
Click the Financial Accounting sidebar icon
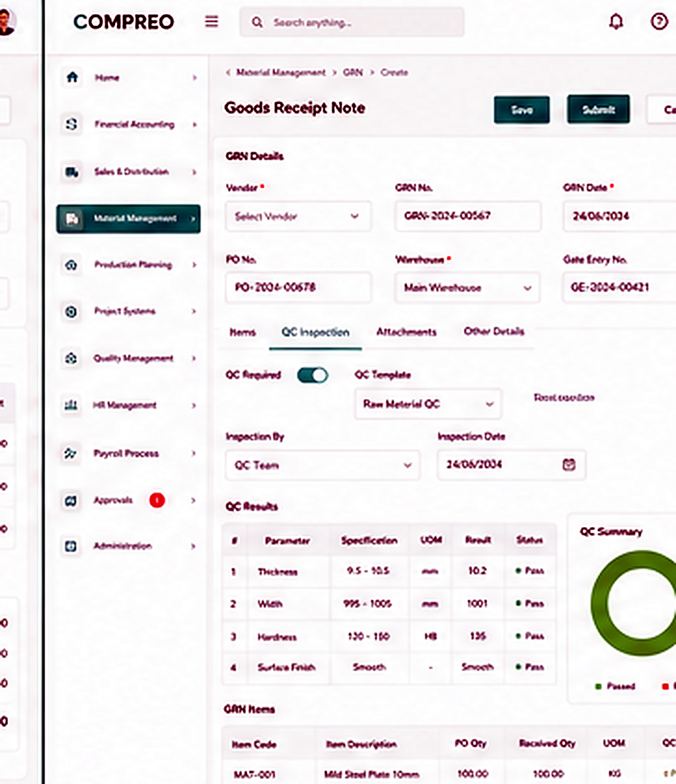72,124
